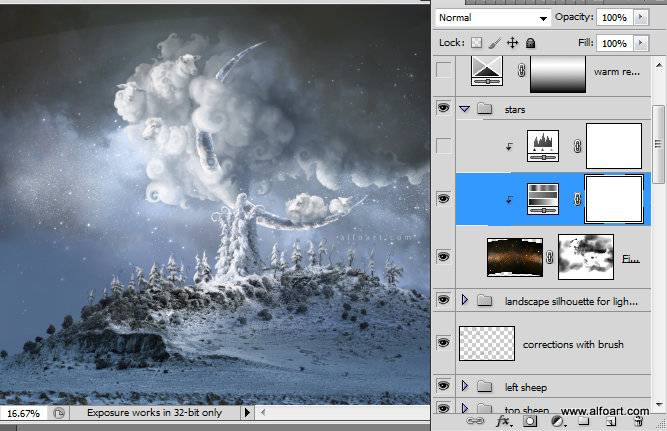667x431 pixels.
Task: Hide the stars group
Action: (443, 108)
